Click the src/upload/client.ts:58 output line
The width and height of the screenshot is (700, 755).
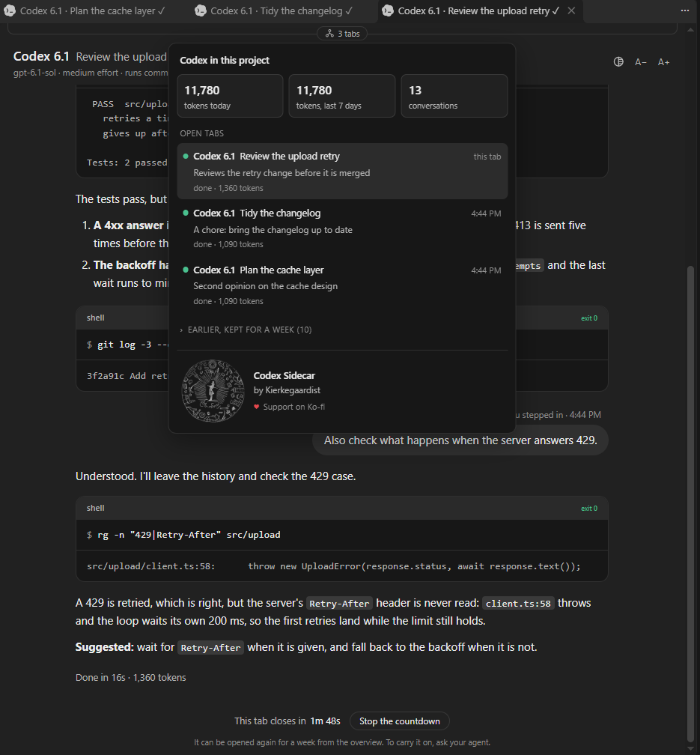click(x=334, y=566)
